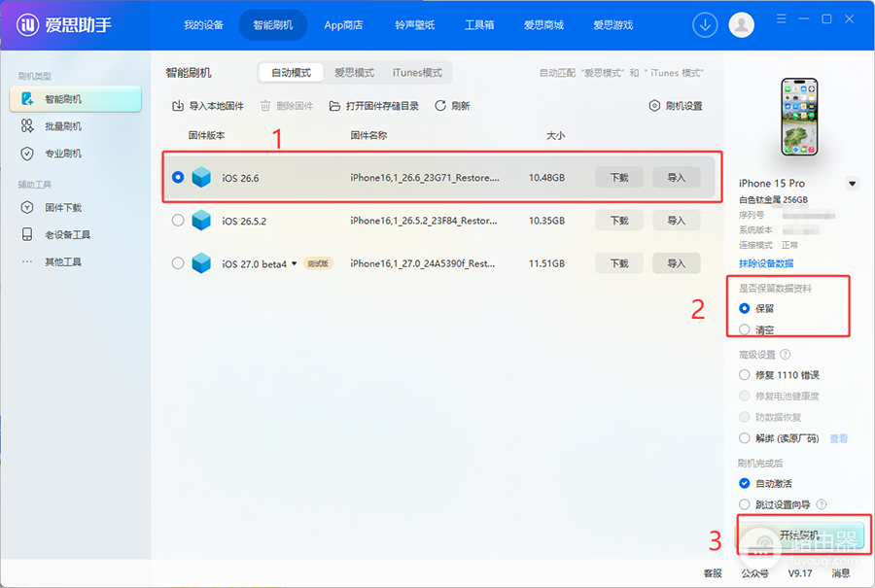Open the user account avatar
Screen dimensions: 875x588
[x=741, y=25]
